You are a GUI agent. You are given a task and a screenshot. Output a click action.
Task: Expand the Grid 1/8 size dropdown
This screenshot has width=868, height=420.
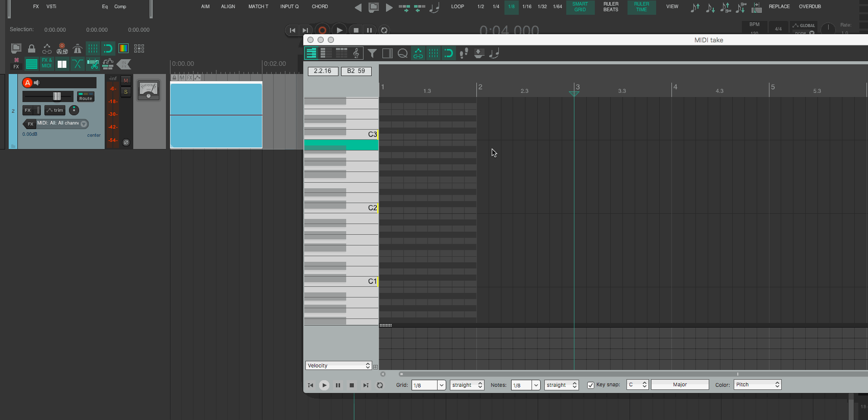[441, 385]
